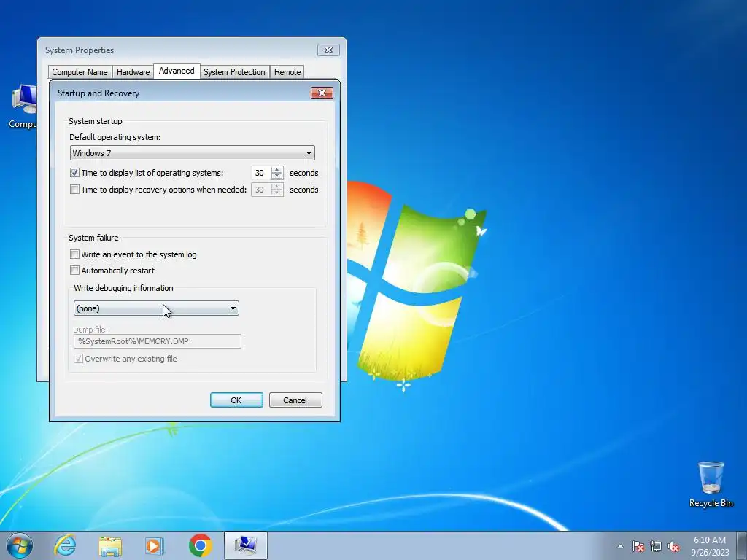Screen dimensions: 747x560
Task: Open Recycle Bin desktop icon
Action: coord(711,484)
